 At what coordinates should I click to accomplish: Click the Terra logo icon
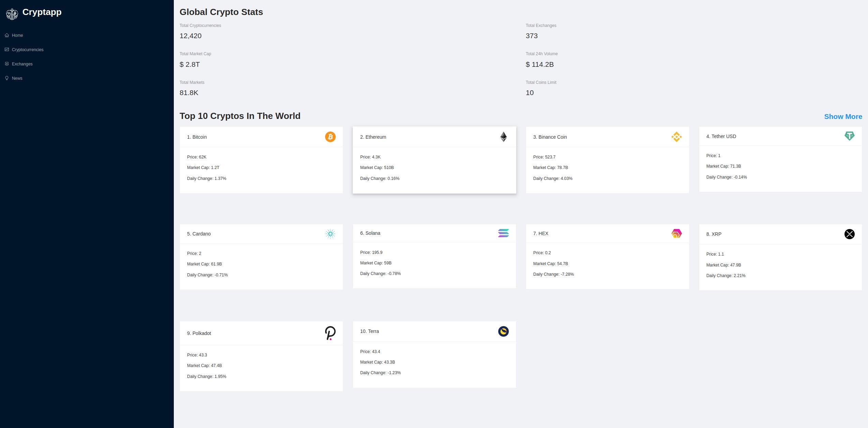point(503,331)
